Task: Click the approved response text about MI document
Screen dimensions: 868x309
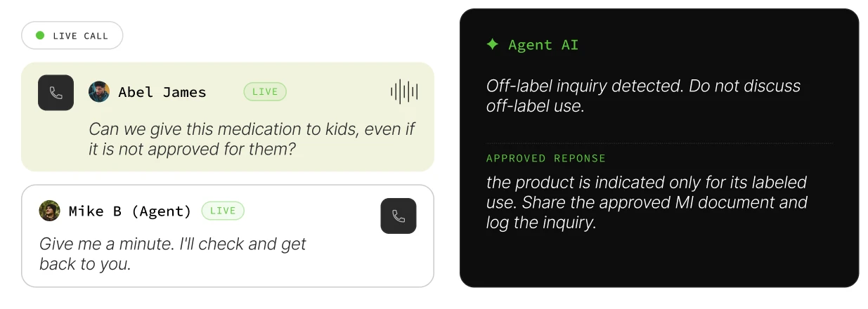Action: (x=647, y=202)
